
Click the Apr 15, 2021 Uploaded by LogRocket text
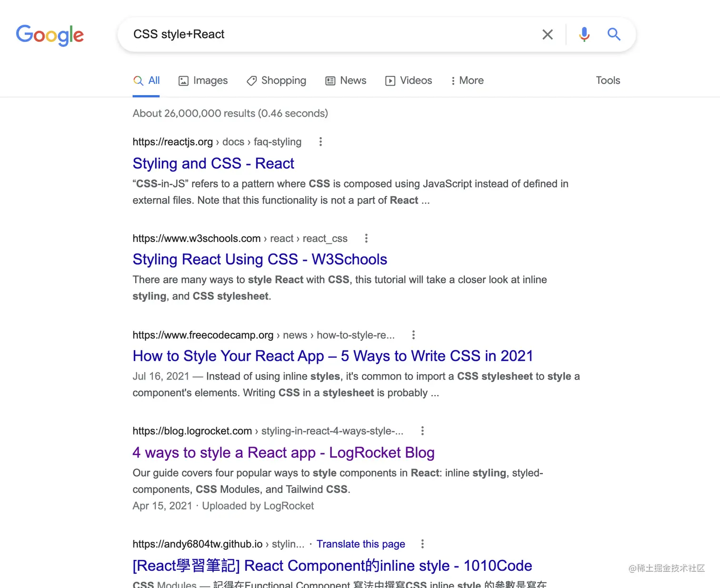[x=223, y=506]
